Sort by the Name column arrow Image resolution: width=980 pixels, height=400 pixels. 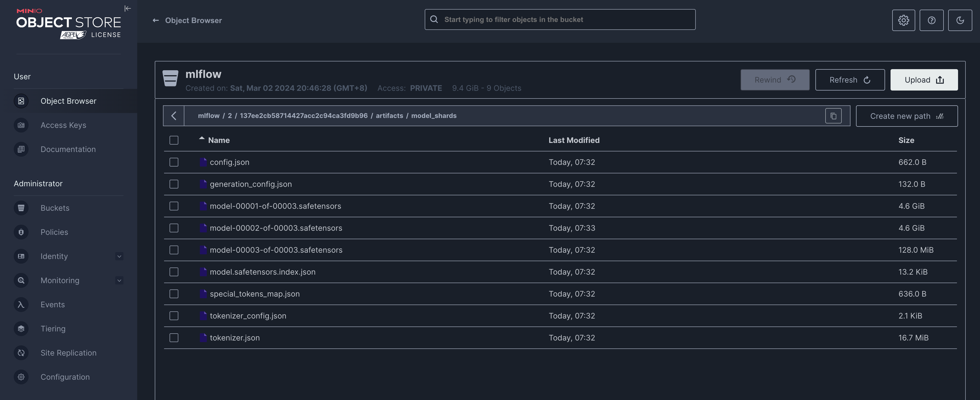click(202, 139)
